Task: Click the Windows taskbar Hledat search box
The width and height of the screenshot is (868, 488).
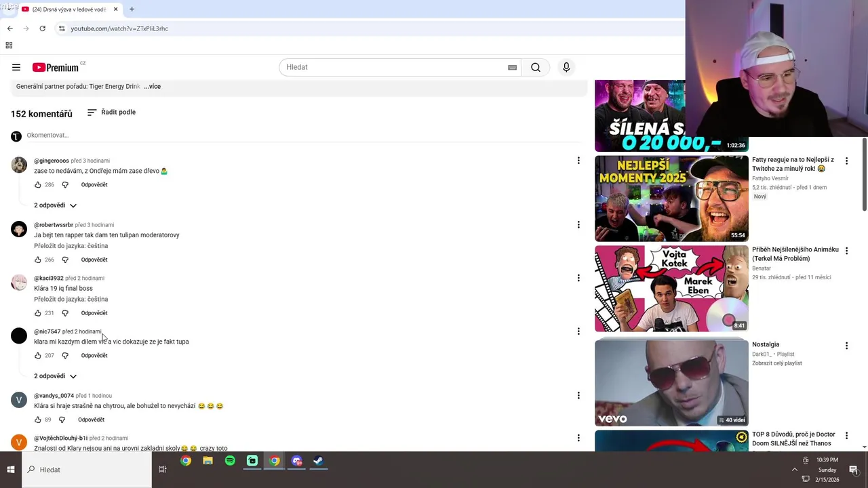Action: tap(87, 469)
